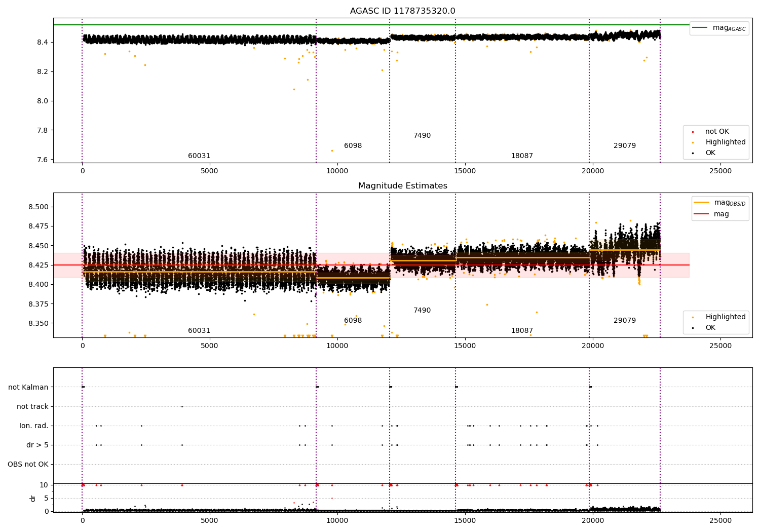760x532 pixels.
Task: Click 7490 in the Magnitude Estimates plot
Action: point(422,311)
